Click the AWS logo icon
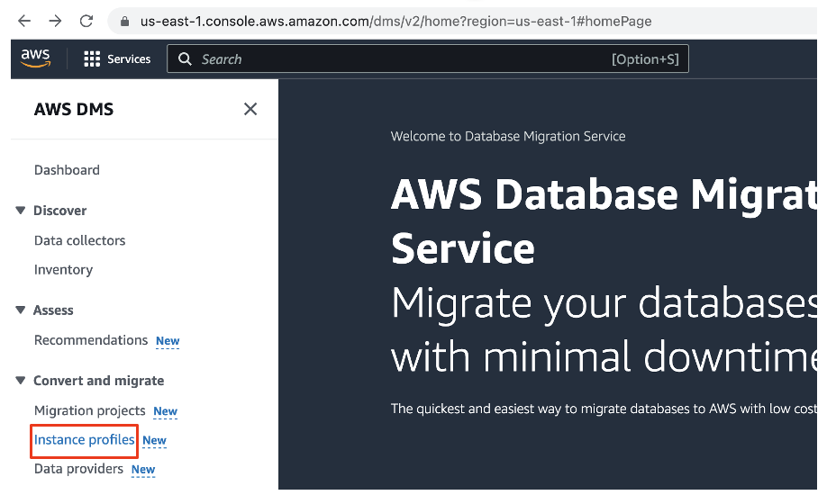 click(x=36, y=58)
